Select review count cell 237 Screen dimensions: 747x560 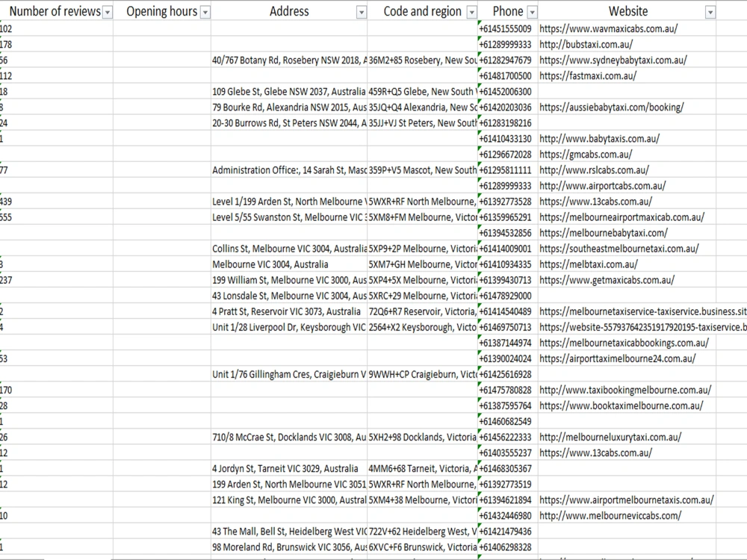pos(56,280)
